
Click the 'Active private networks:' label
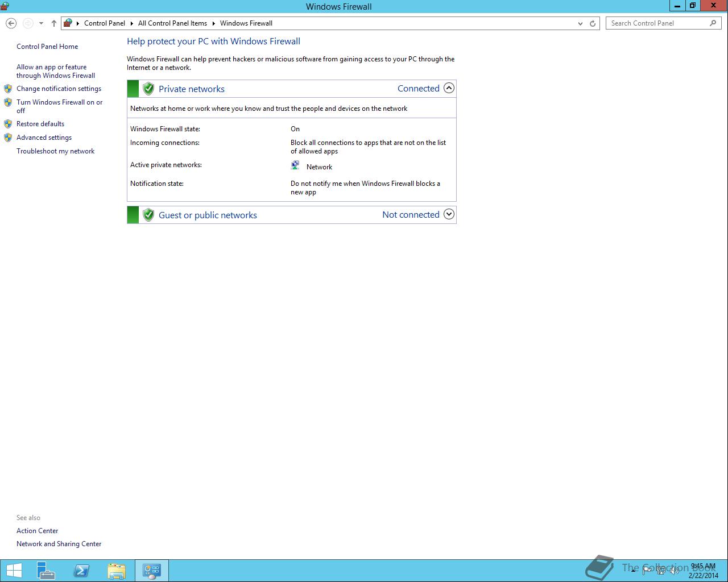(x=166, y=165)
